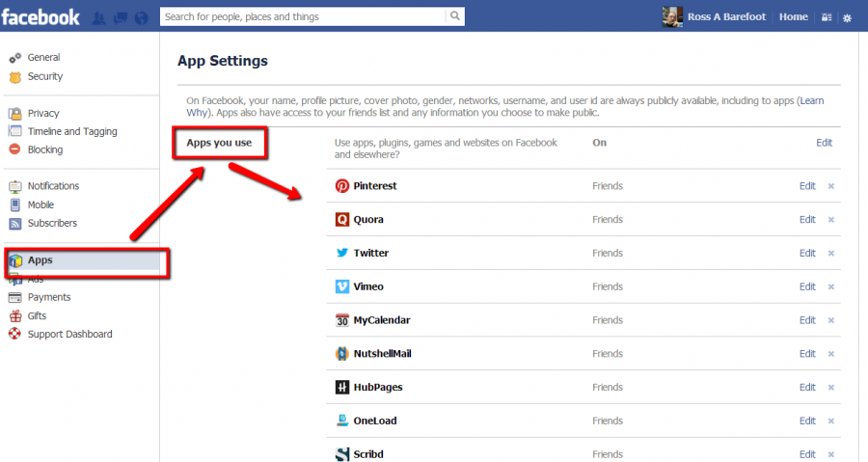This screenshot has width=868, height=462.
Task: Remove the NutshellMail app with its X
Action: (x=831, y=354)
